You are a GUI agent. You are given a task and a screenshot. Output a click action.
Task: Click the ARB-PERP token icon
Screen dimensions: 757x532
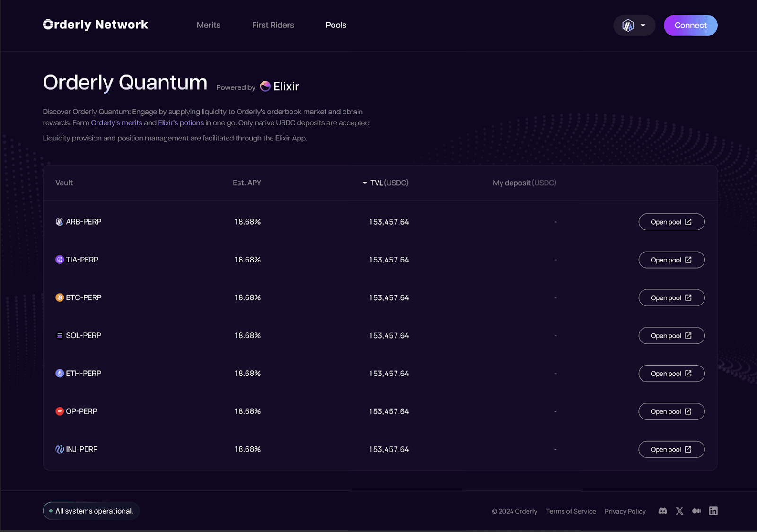pos(60,222)
